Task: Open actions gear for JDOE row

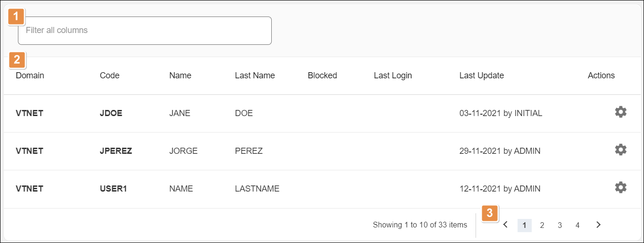Action: [620, 112]
